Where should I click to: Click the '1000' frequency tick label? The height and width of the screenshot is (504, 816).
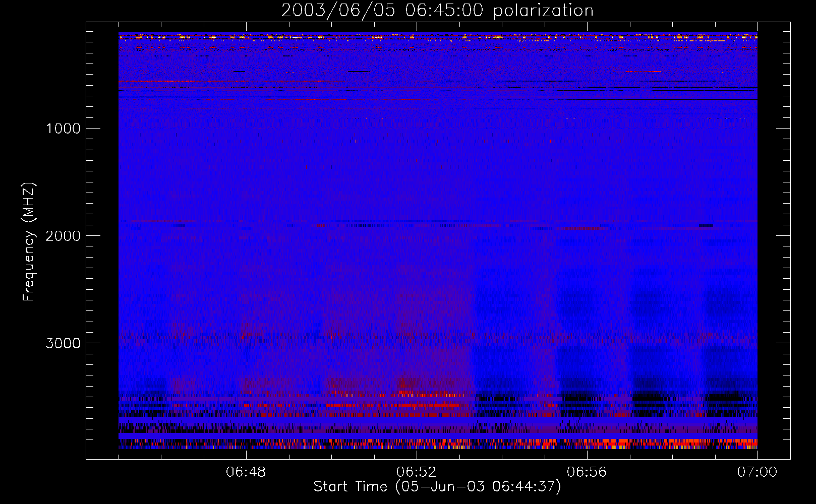[64, 129]
